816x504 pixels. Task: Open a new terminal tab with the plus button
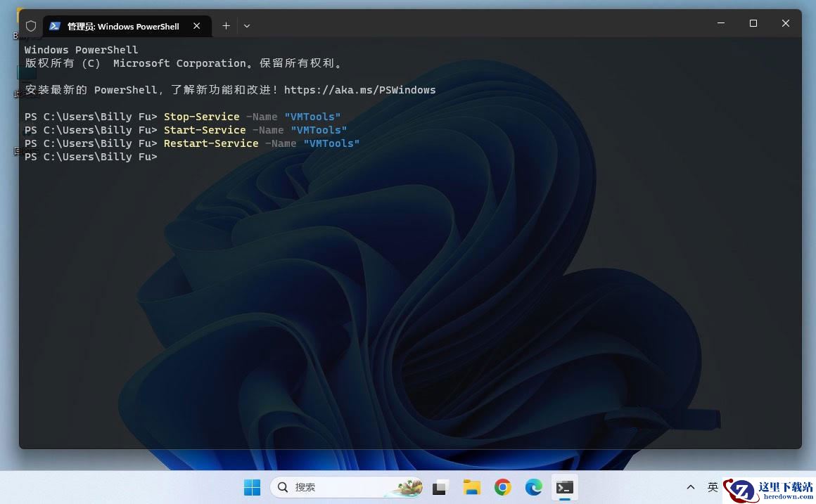click(226, 26)
